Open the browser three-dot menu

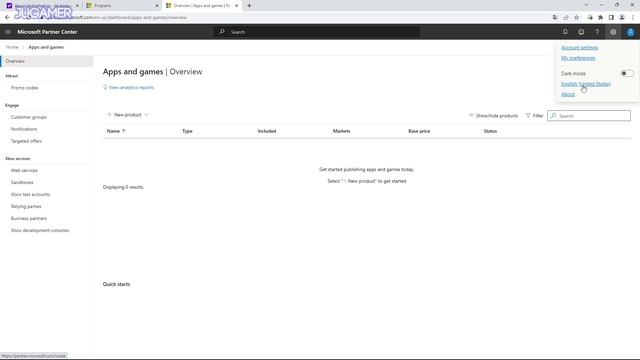[633, 18]
